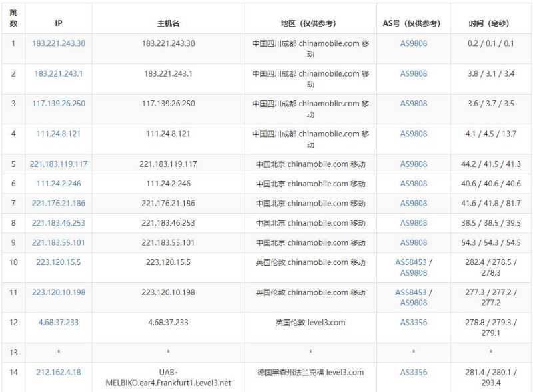Click AS9808 link in hop 2 row
The height and width of the screenshot is (392, 533).
[x=414, y=74]
